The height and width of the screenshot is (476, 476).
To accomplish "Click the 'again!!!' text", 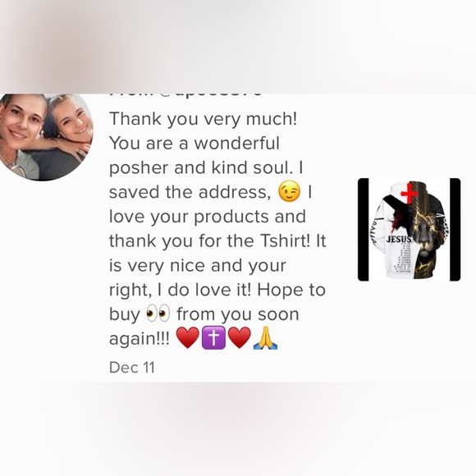I will coord(140,339).
